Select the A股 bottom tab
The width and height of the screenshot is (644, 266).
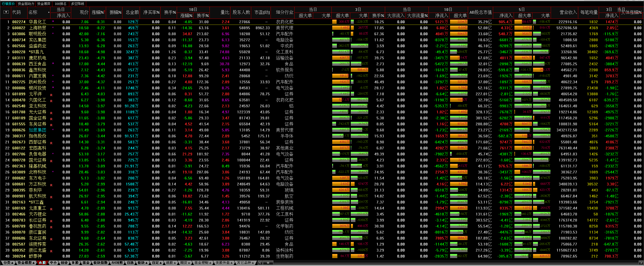42,263
